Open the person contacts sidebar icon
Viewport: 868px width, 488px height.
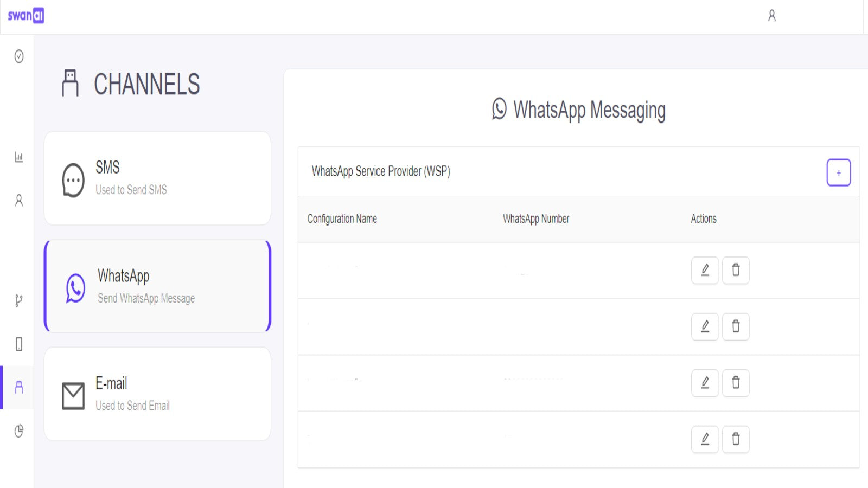(x=19, y=201)
